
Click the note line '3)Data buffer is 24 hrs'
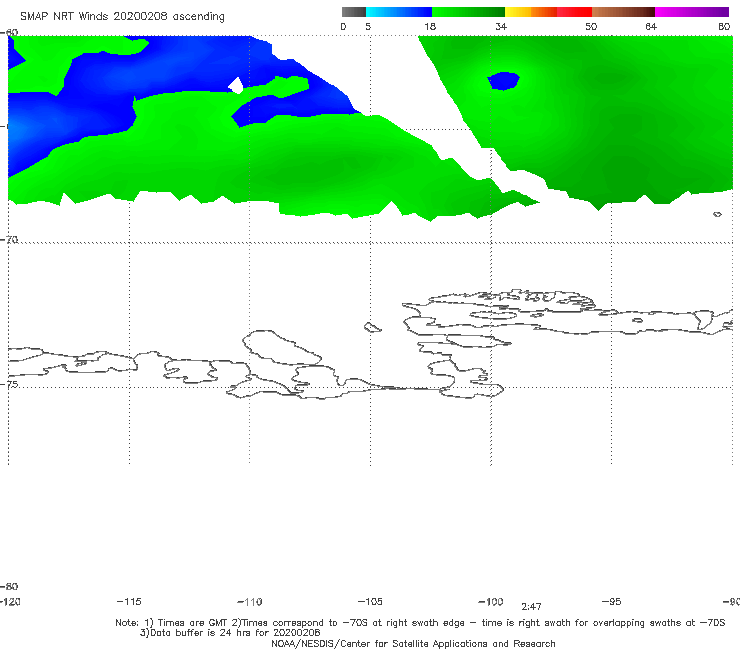pyautogui.click(x=230, y=633)
